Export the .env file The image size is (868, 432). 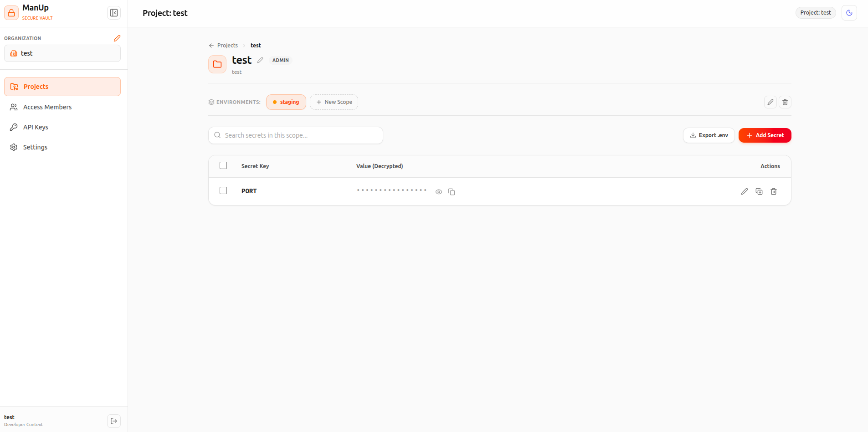[x=709, y=135]
